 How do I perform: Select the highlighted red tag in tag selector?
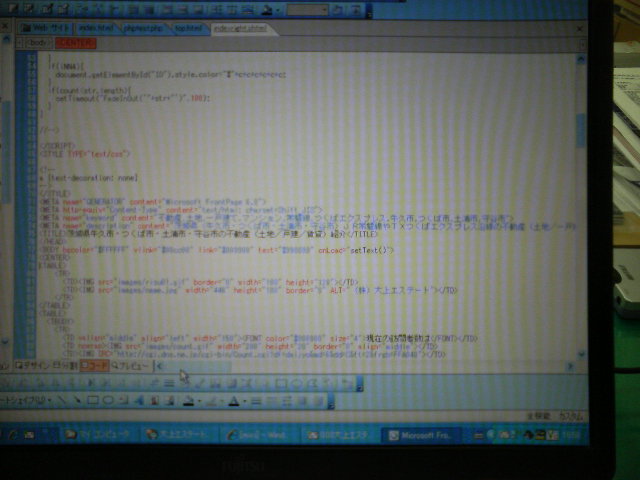76,43
